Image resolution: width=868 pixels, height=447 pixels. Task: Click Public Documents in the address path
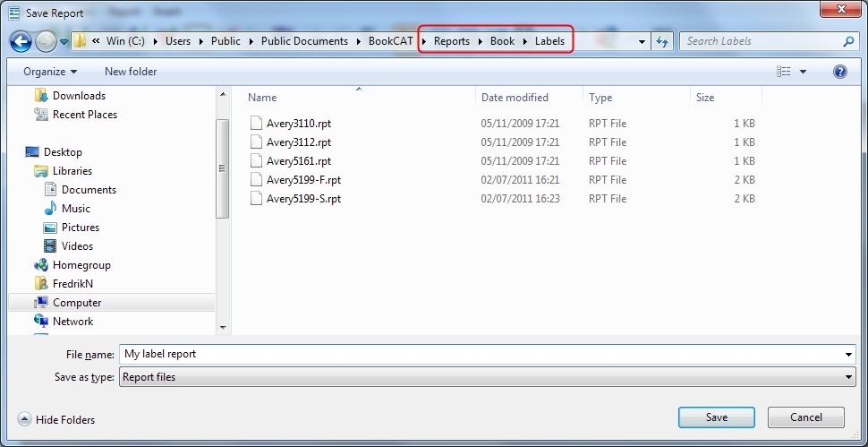(304, 41)
